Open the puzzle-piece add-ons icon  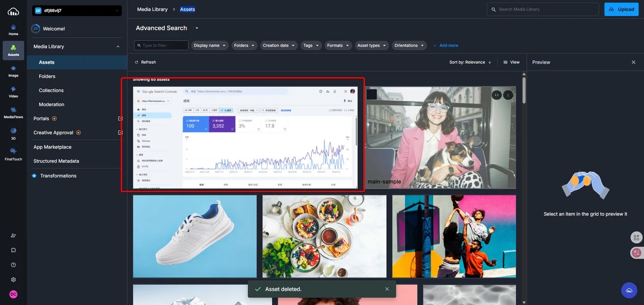point(13,250)
